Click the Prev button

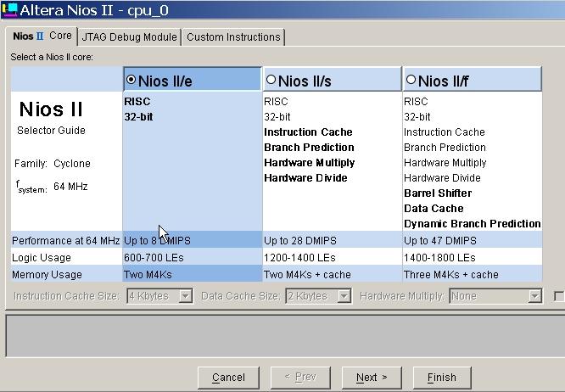[x=300, y=378]
